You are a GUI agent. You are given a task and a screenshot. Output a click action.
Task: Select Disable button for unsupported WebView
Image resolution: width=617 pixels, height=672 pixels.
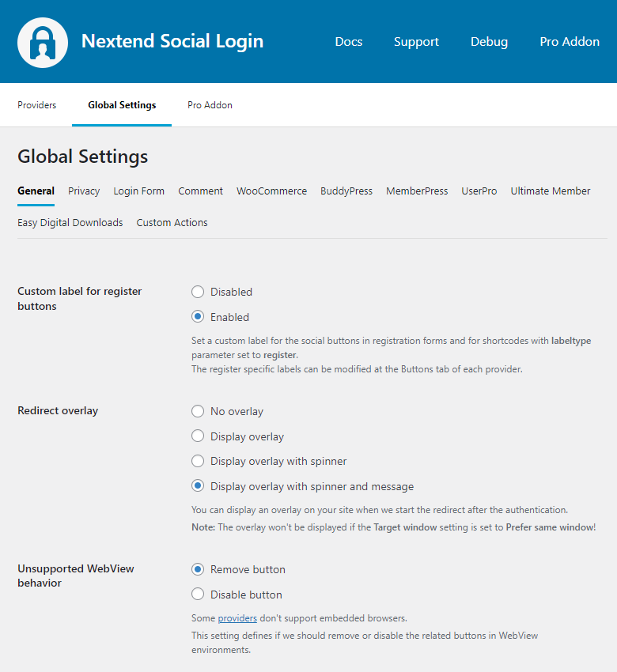[x=198, y=594]
